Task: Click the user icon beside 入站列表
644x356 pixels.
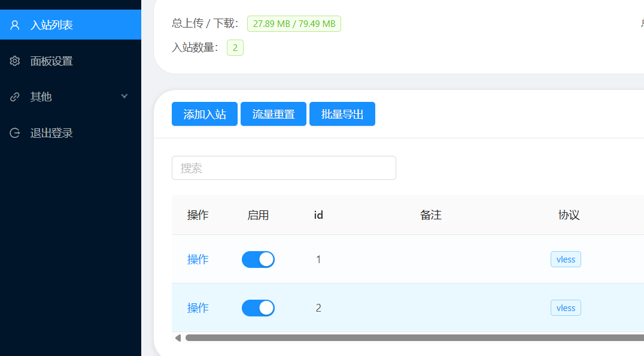Action: [x=15, y=25]
